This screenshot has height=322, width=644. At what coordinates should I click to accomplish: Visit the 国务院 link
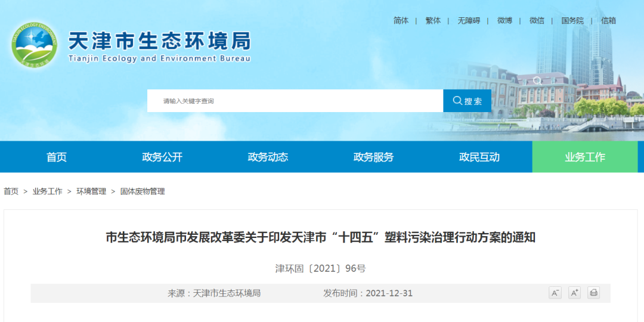[572, 20]
